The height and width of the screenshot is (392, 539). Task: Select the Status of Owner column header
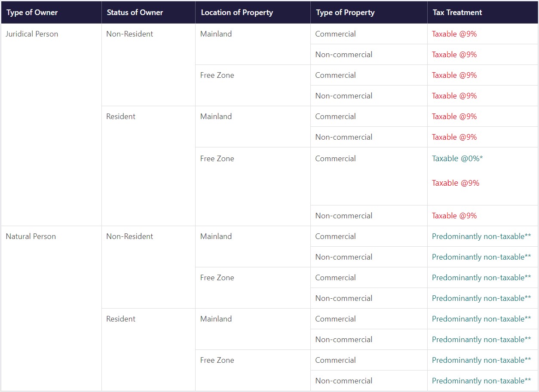[x=135, y=12]
